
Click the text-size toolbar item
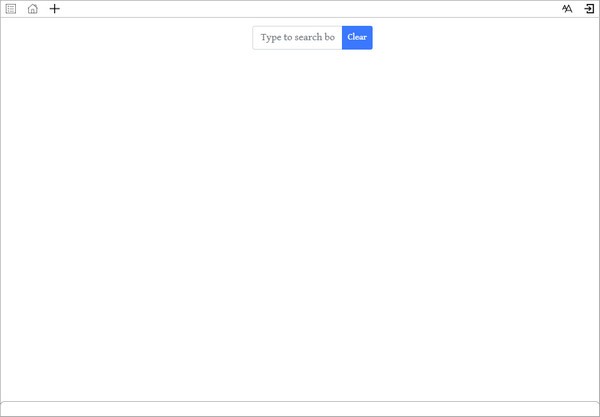tap(567, 9)
